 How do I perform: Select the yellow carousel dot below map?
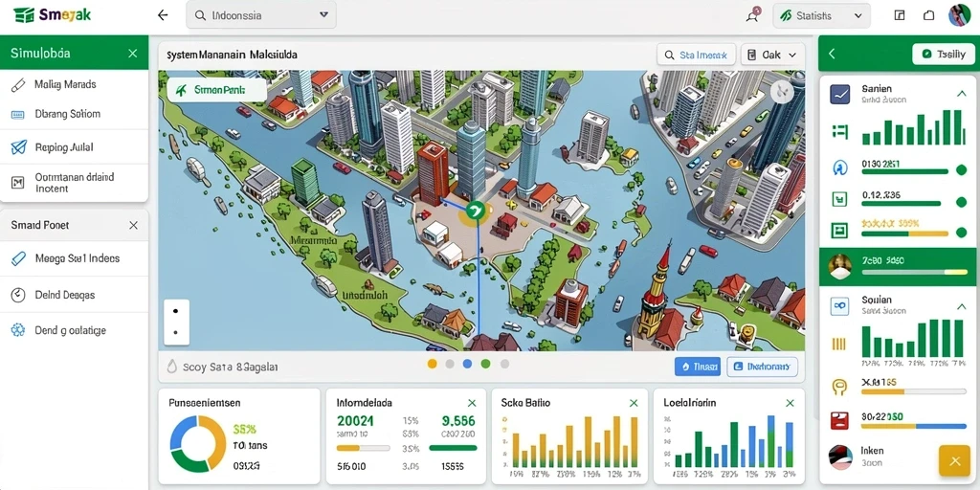(x=432, y=364)
